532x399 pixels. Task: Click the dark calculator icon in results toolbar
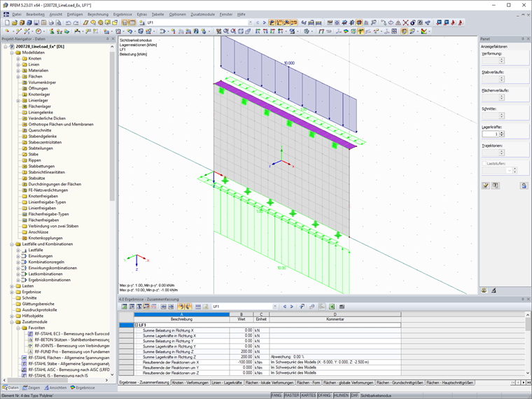point(342,307)
